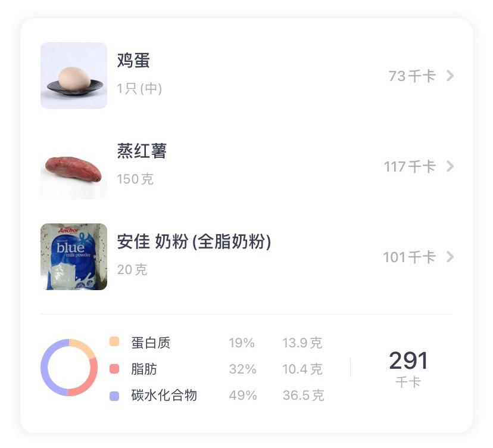Click the Anchor milk powder package image
This screenshot has height=448, width=493.
click(74, 257)
